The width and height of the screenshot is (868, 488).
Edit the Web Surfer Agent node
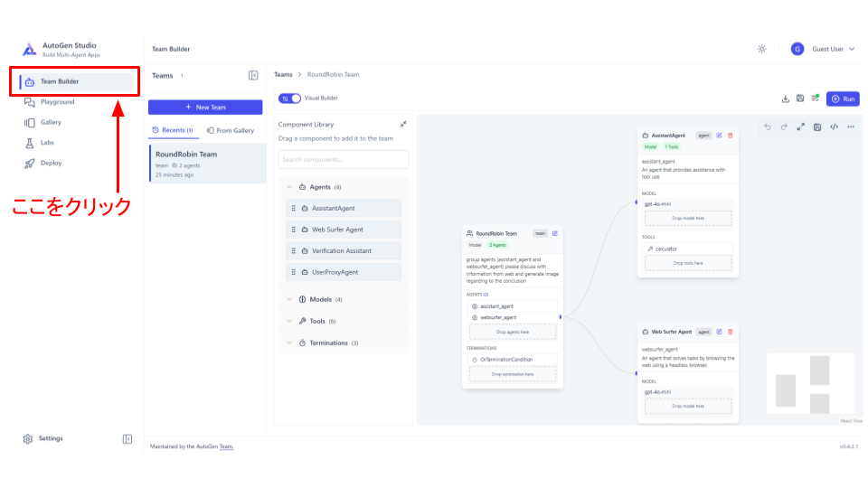[719, 332]
